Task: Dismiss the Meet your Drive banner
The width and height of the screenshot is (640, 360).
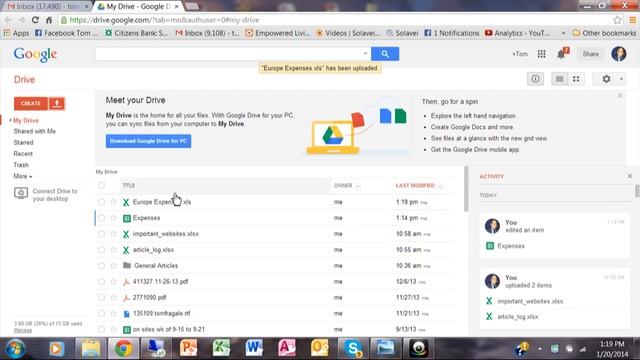Action: click(620, 96)
